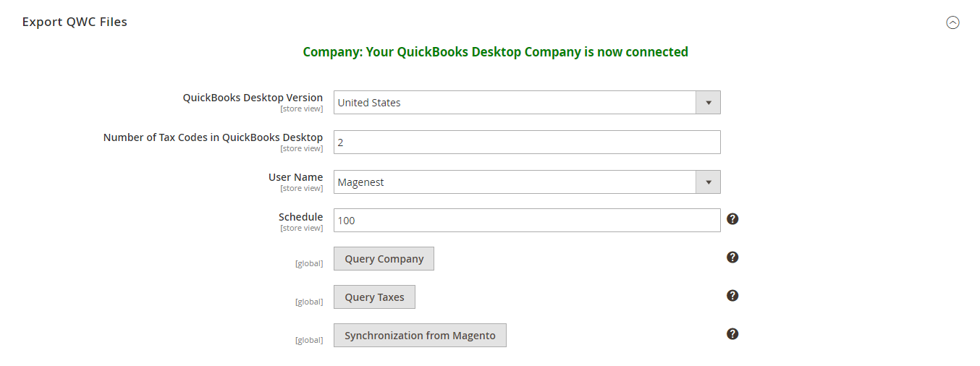Click the Schedule field label

click(300, 217)
